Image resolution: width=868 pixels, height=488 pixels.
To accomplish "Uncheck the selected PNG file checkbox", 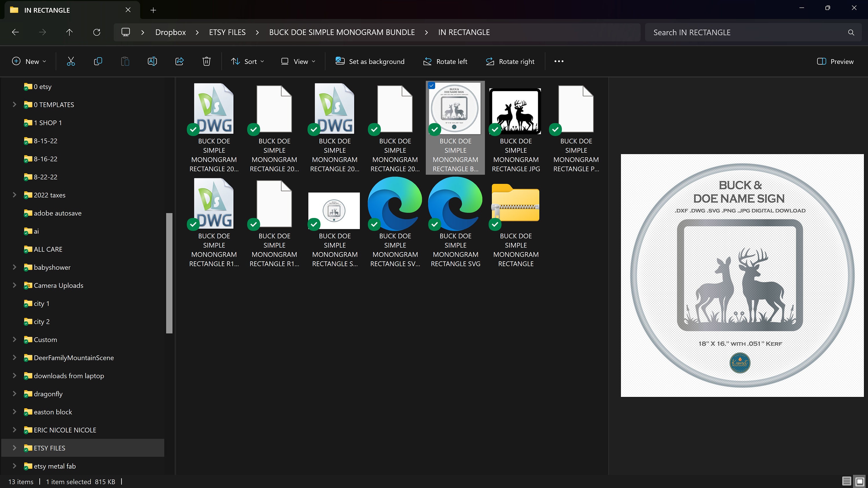I will (432, 86).
